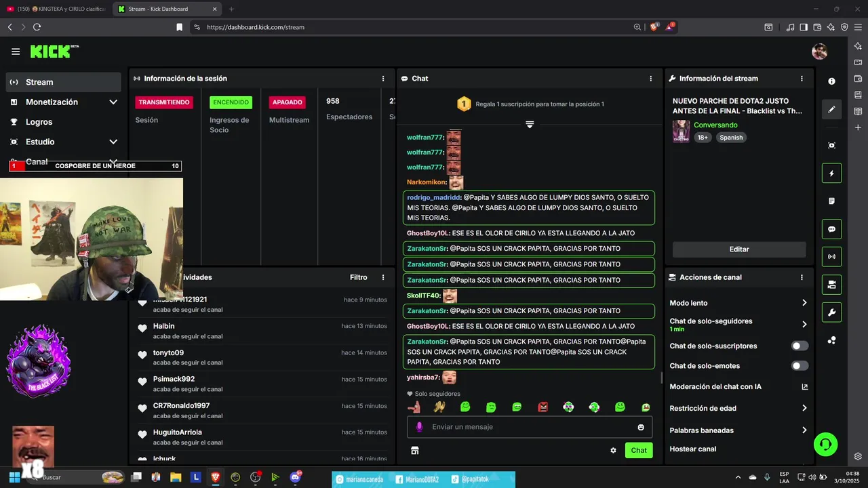Click Hostear canal
The height and width of the screenshot is (488, 868).
tap(693, 449)
